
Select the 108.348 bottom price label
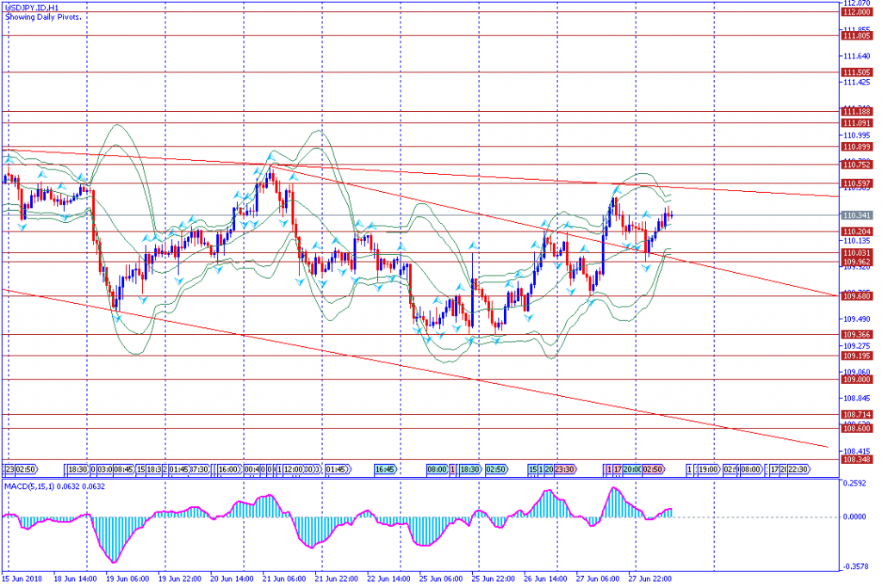click(856, 460)
